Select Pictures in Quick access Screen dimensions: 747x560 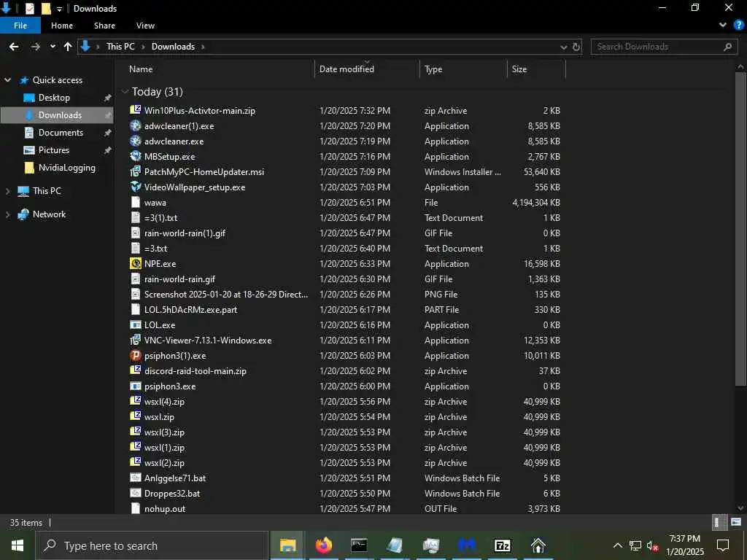54,150
